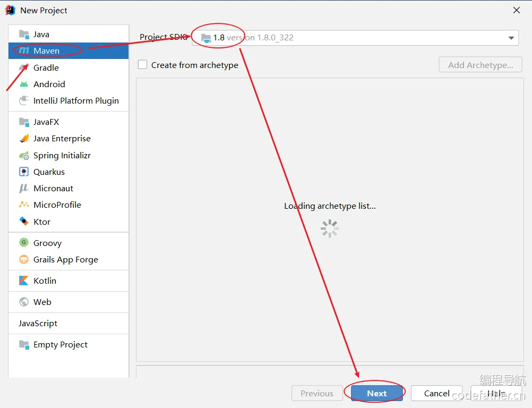Choose JavaScript project type
Image resolution: width=532 pixels, height=408 pixels.
68,323
